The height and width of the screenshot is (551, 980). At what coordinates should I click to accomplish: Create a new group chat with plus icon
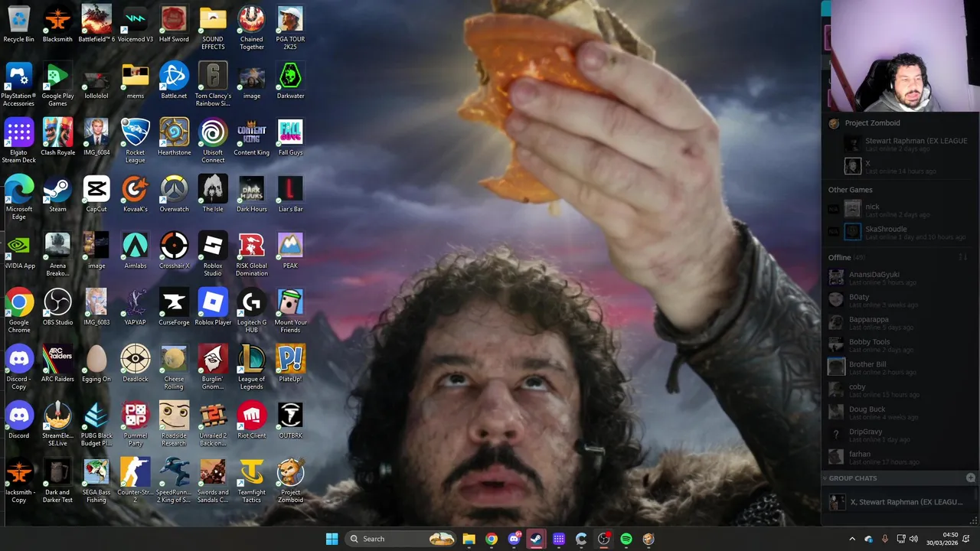[x=970, y=478]
